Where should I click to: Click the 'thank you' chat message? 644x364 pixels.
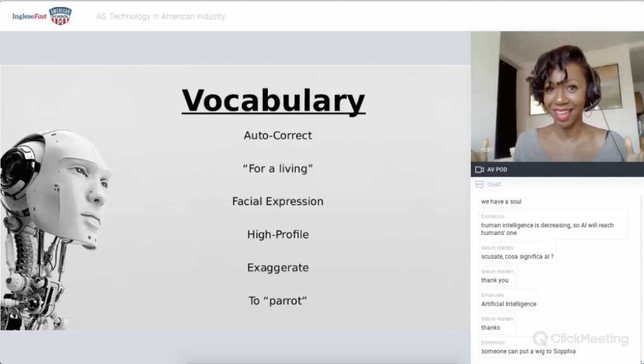point(495,280)
